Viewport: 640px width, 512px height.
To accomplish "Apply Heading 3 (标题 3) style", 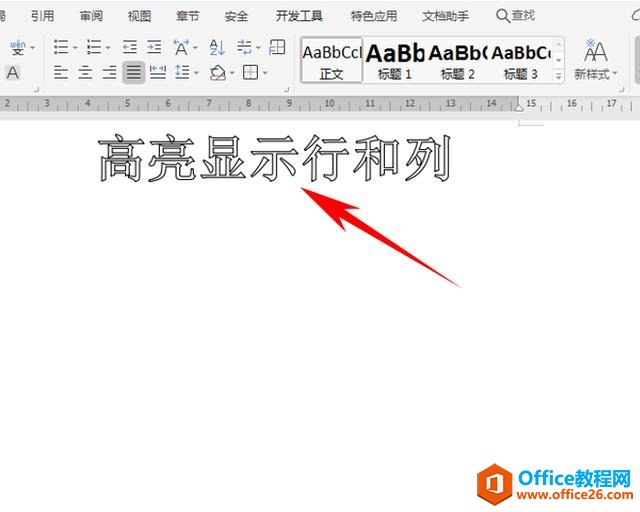I will 521,60.
